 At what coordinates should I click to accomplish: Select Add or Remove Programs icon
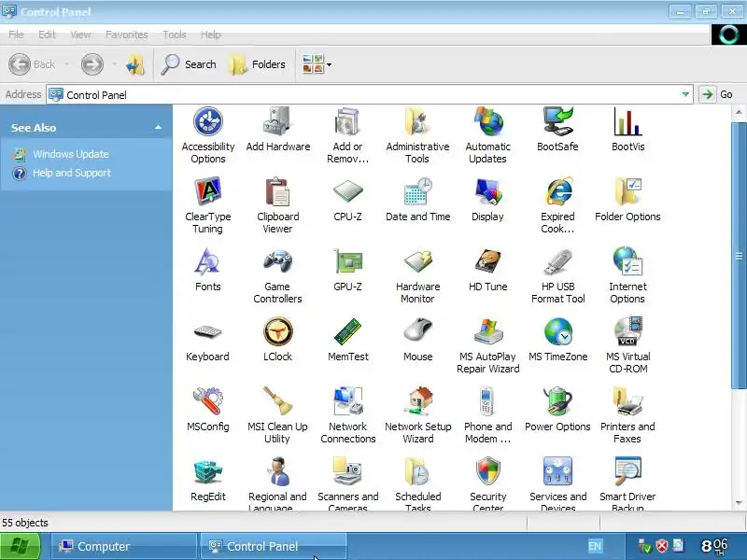tap(347, 122)
